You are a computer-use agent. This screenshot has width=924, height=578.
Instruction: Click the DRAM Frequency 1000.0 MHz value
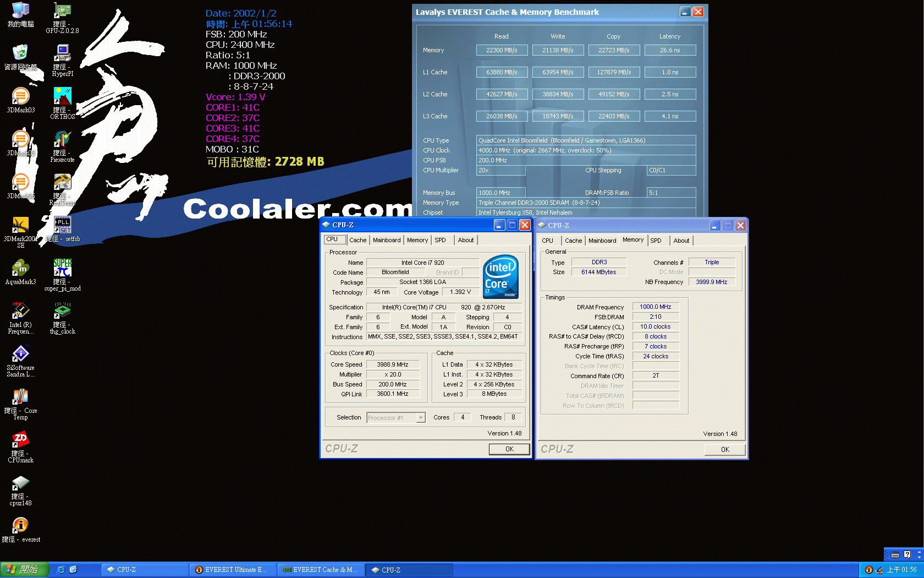(x=656, y=307)
